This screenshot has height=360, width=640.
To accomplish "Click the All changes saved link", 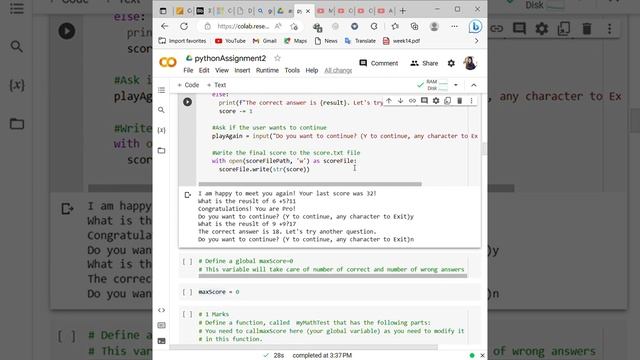I will click(338, 70).
